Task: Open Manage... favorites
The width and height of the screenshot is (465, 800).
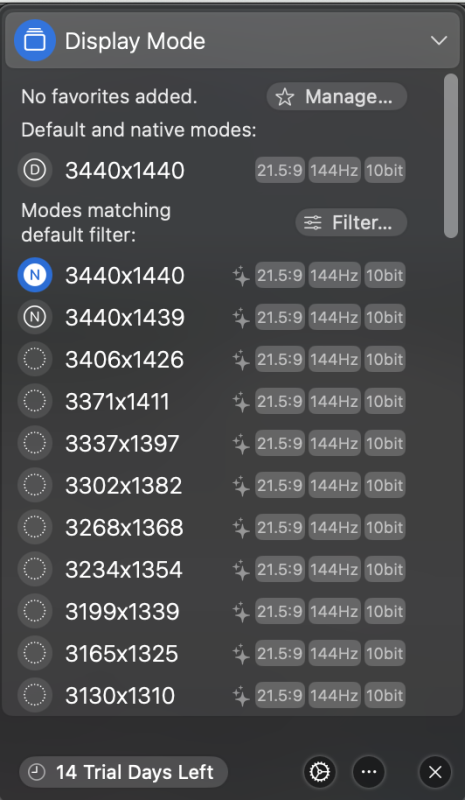Action: [337, 96]
